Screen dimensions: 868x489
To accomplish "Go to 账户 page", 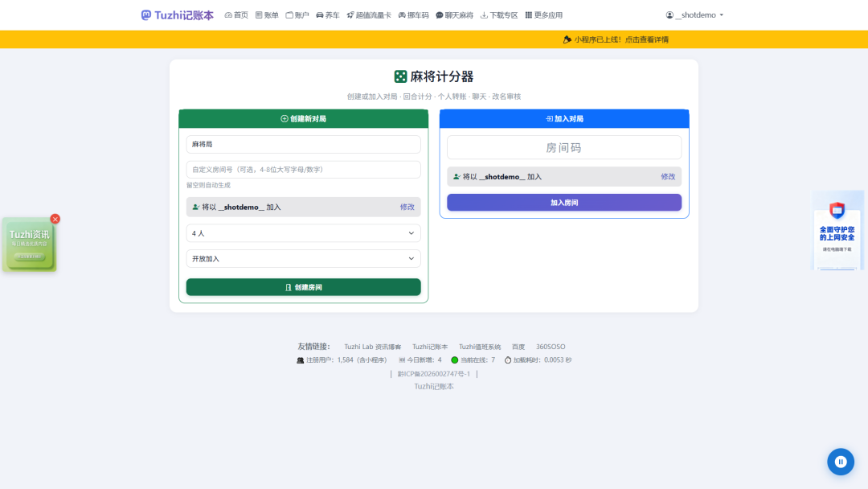I will pos(297,15).
